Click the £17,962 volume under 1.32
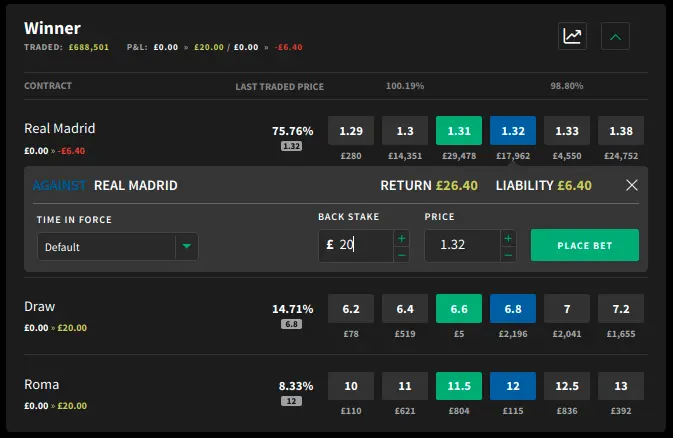The height and width of the screenshot is (438, 673). click(x=513, y=156)
